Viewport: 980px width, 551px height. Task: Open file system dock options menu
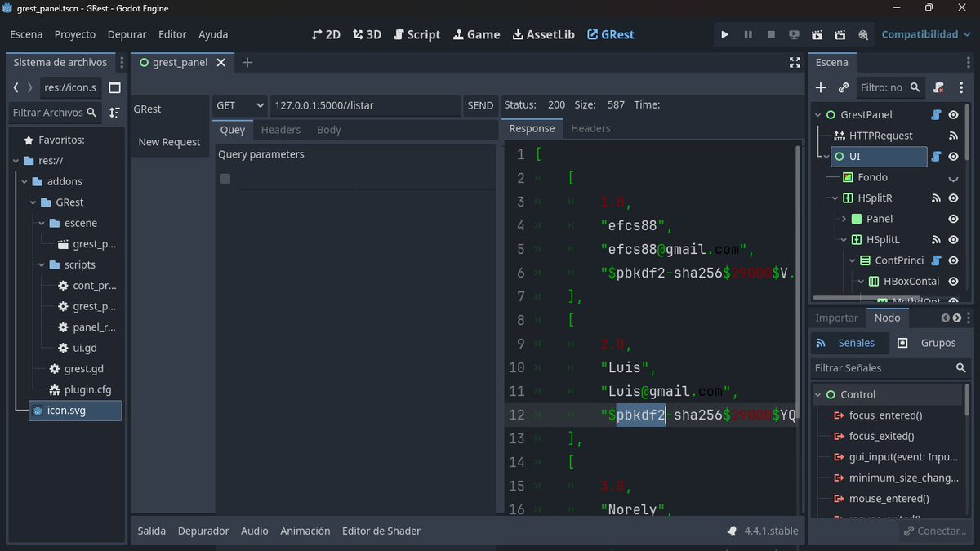coord(121,62)
